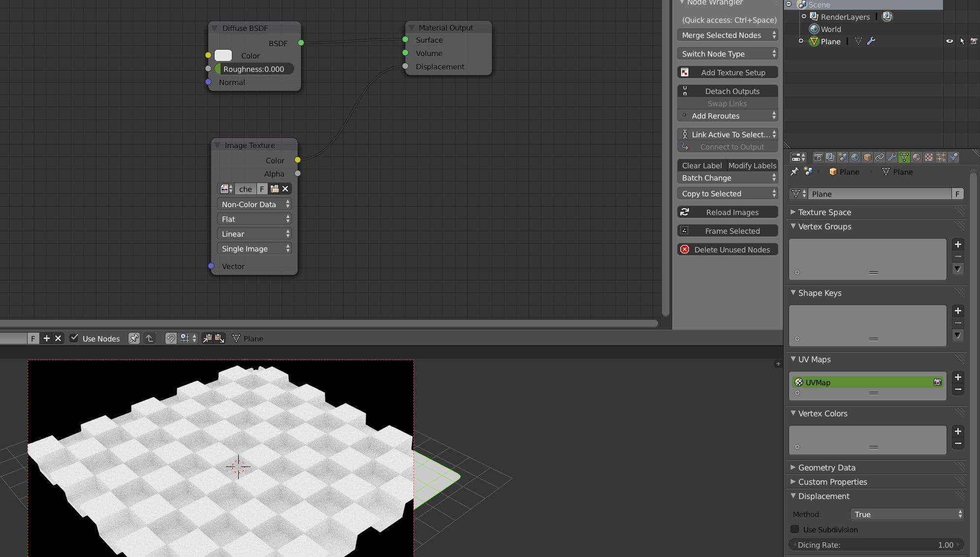Open the Non-Color Data dropdown
The image size is (980, 557).
tap(254, 204)
